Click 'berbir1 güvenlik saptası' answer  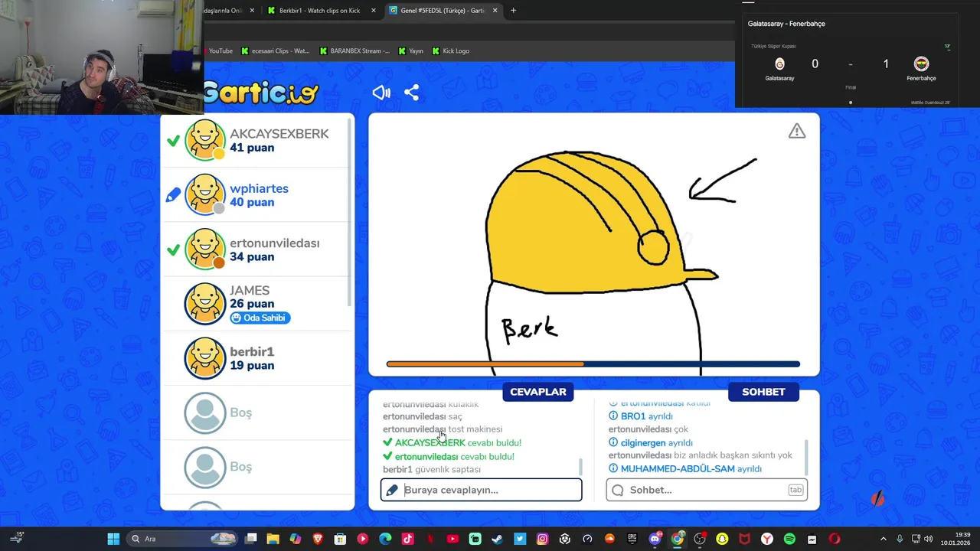[432, 470]
